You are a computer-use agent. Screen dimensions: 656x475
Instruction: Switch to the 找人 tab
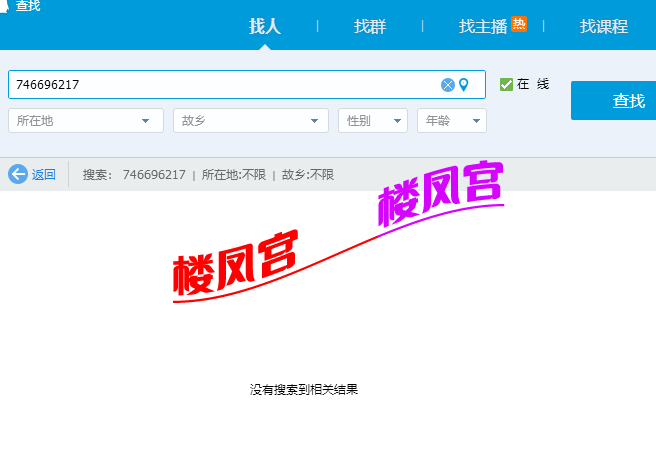[265, 27]
